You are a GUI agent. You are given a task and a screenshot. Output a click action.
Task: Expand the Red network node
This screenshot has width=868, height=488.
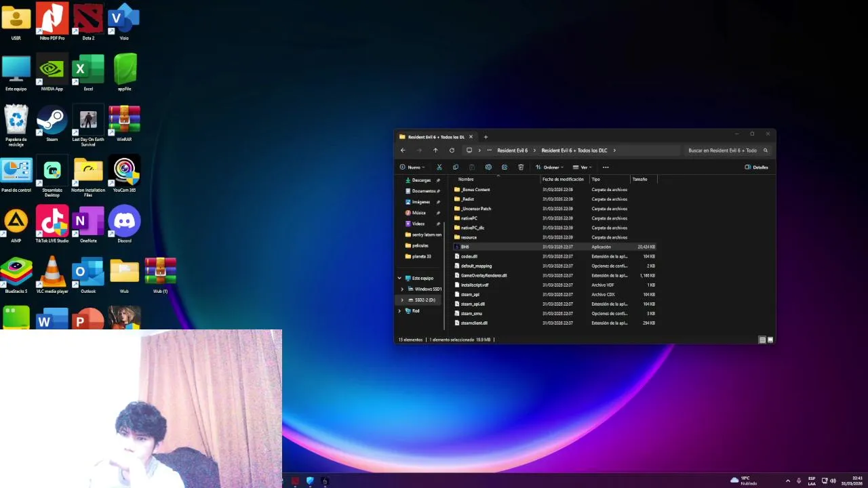[x=399, y=310]
